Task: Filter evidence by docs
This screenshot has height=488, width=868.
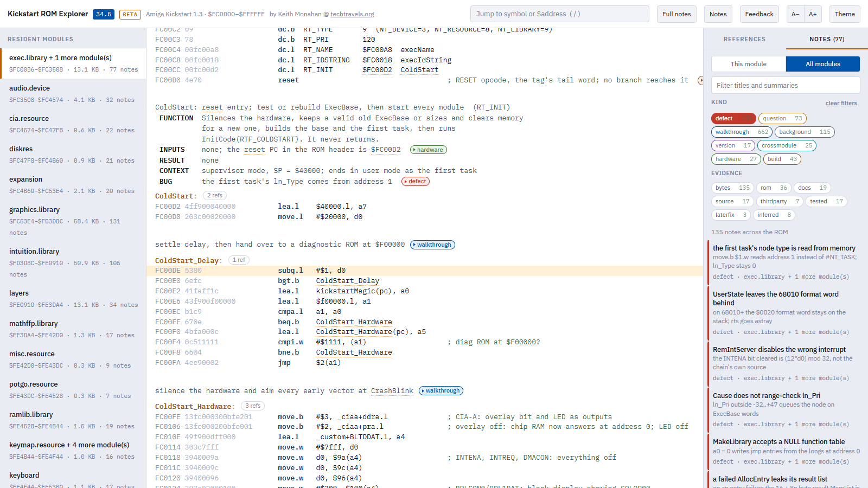Action: coord(812,188)
